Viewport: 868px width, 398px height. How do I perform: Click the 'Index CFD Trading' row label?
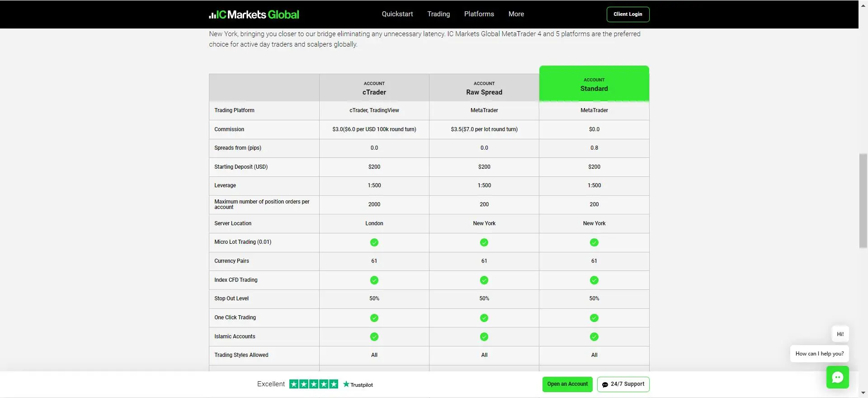click(x=236, y=280)
